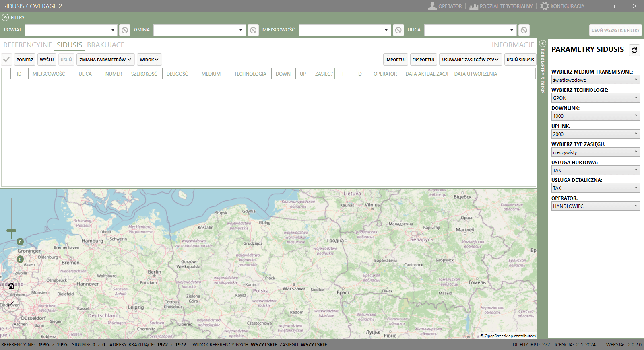Open Konfiguracja via the gear icon
The image size is (644, 350).
point(545,6)
